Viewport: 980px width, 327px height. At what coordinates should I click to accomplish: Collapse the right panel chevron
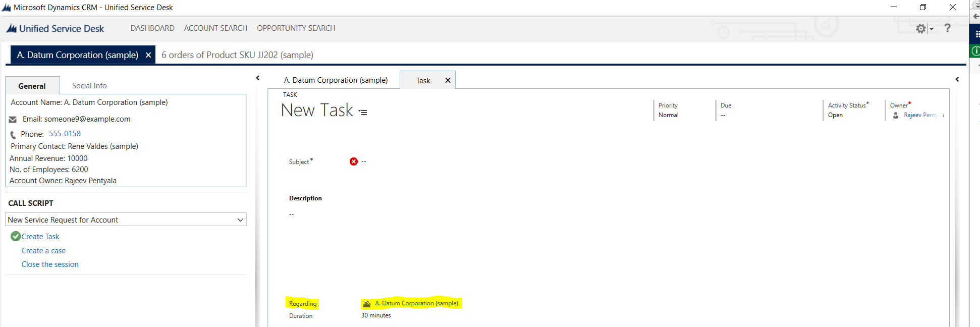(x=957, y=79)
